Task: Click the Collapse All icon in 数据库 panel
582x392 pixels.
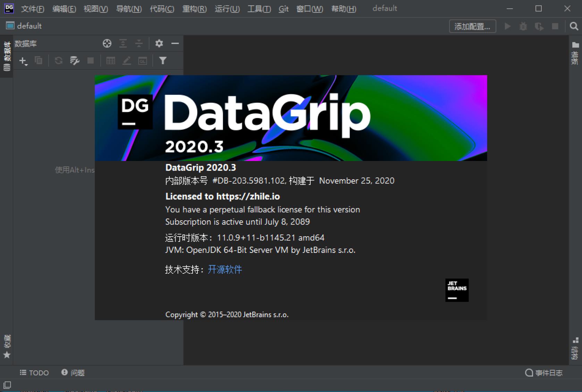Action: tap(139, 43)
